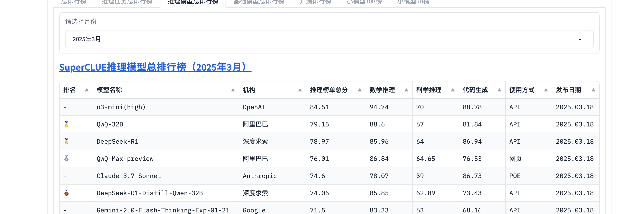The height and width of the screenshot is (214, 644).
Task: Sort by 模型名称 column arrow
Action: (233, 90)
